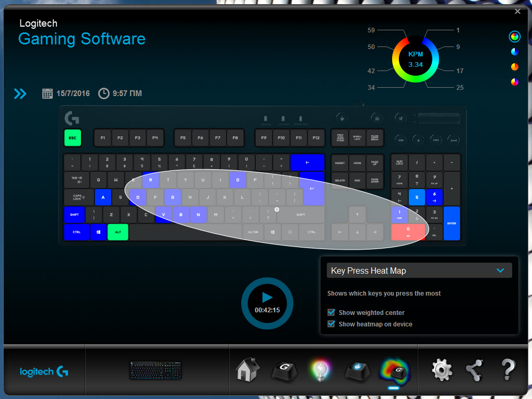Click the weighted center dot marker
532x399 pixels.
click(277, 209)
